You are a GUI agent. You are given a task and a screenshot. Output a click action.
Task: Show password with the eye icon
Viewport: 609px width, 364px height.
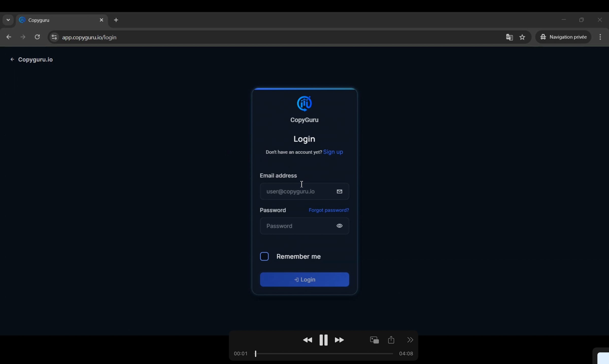click(339, 226)
